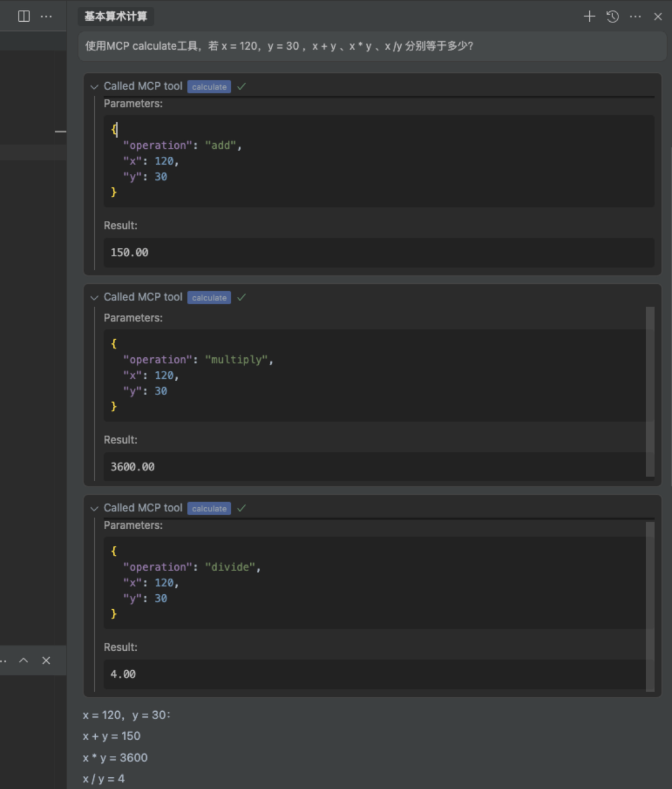Screen dimensions: 672x789
Task: Click calculate badge on divide tool call
Action: coord(209,509)
